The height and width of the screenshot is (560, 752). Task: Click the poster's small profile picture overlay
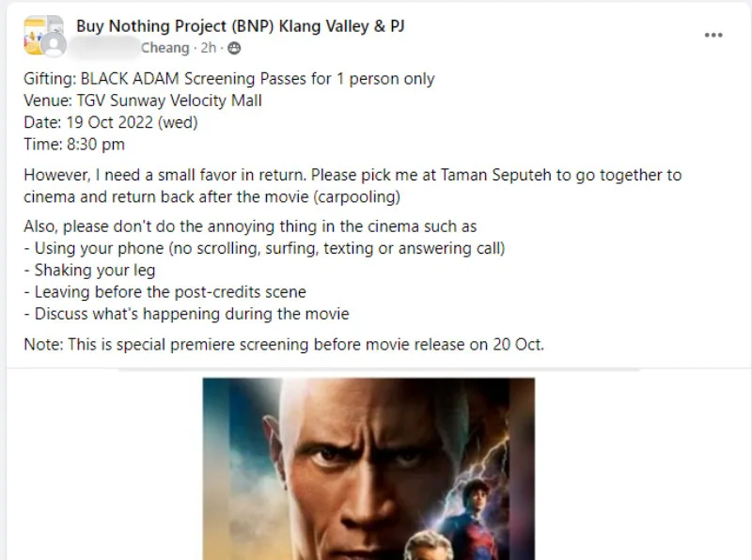(x=55, y=45)
